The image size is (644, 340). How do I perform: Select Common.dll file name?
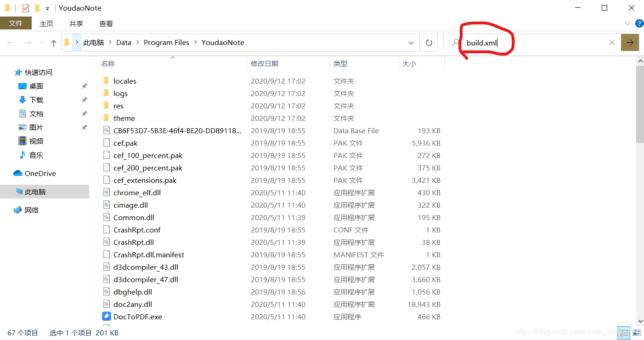coord(134,217)
